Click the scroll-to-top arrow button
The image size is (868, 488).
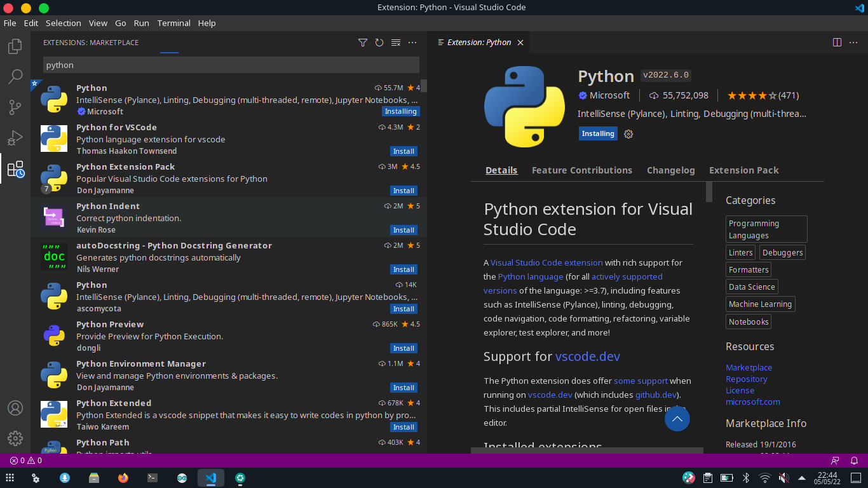pos(677,419)
